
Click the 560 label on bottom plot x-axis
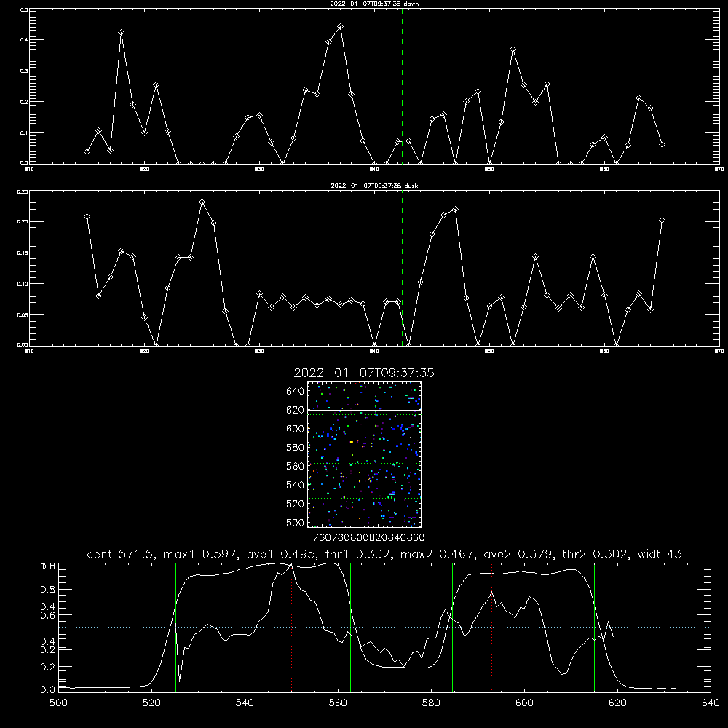tap(338, 703)
